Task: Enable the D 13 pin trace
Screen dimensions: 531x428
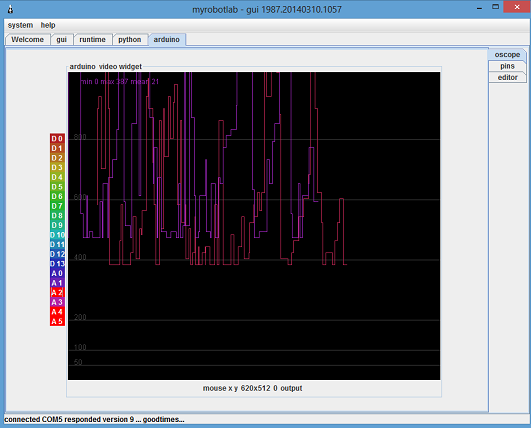Action: pos(57,263)
